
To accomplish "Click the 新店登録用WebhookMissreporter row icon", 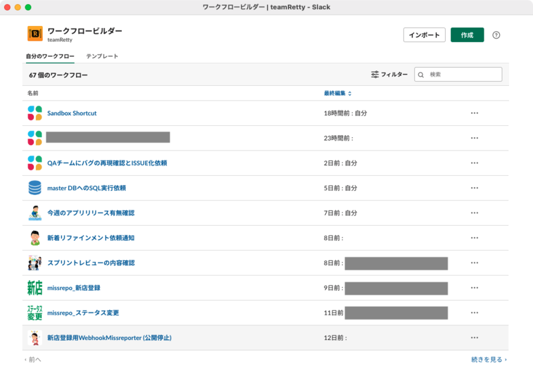I will coord(35,337).
